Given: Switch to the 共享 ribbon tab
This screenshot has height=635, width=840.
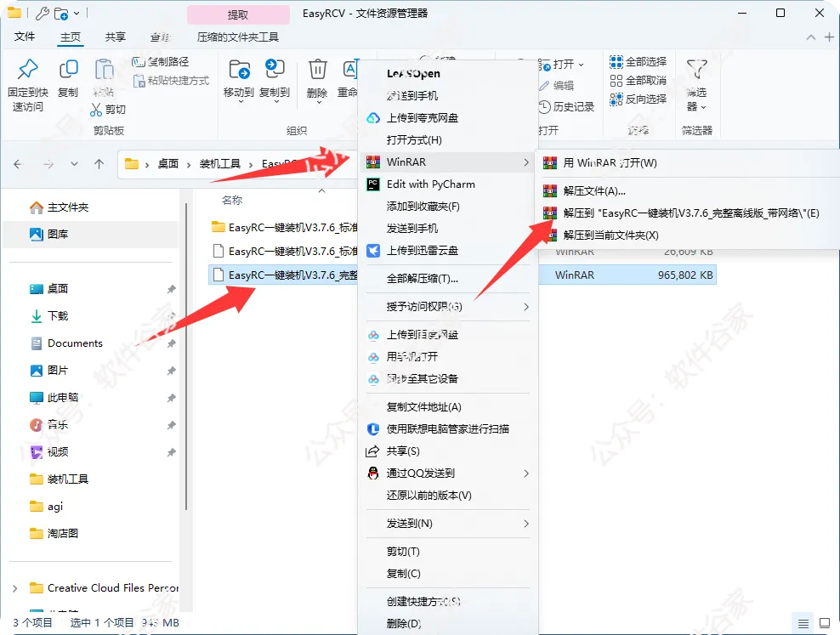Looking at the screenshot, I should (x=115, y=37).
